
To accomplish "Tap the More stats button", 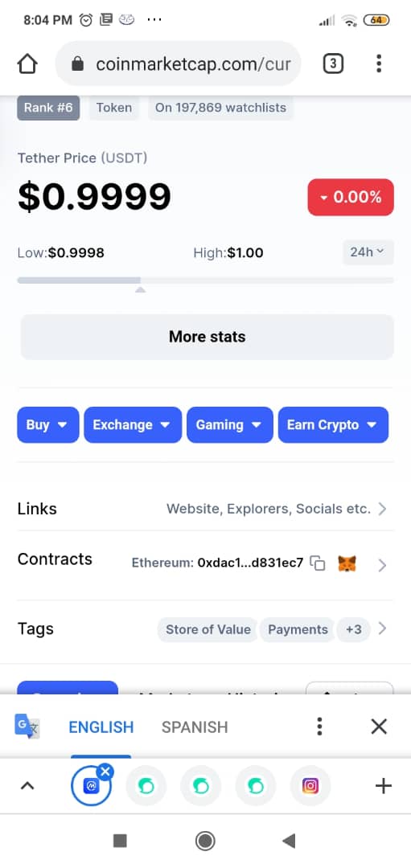I will coord(208,337).
